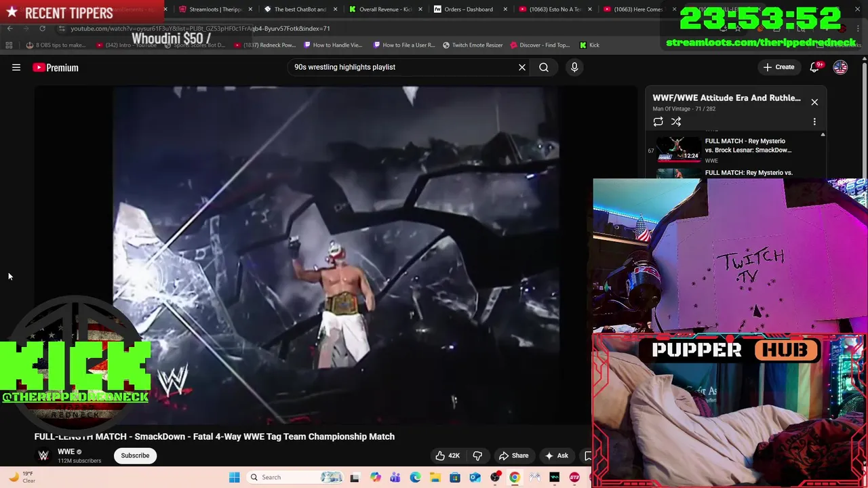This screenshot has height=488, width=868.
Task: Open the Redneck Pow... bookmark
Action: click(x=266, y=45)
